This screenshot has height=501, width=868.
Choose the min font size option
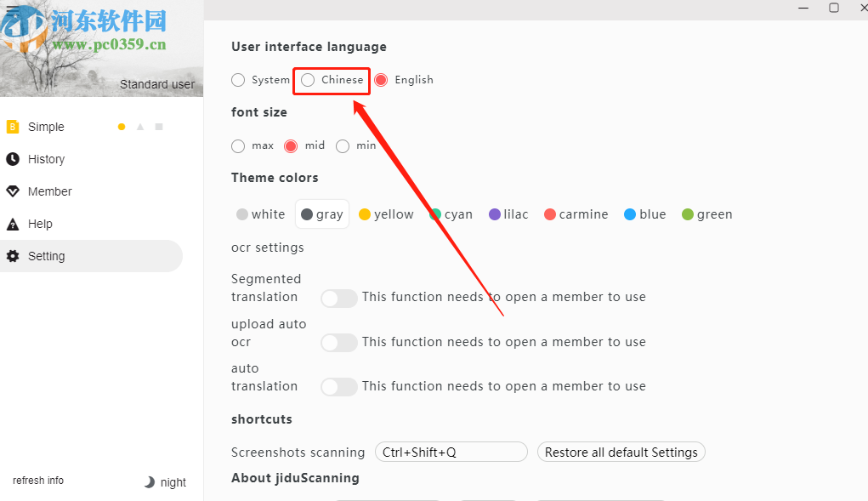343,146
